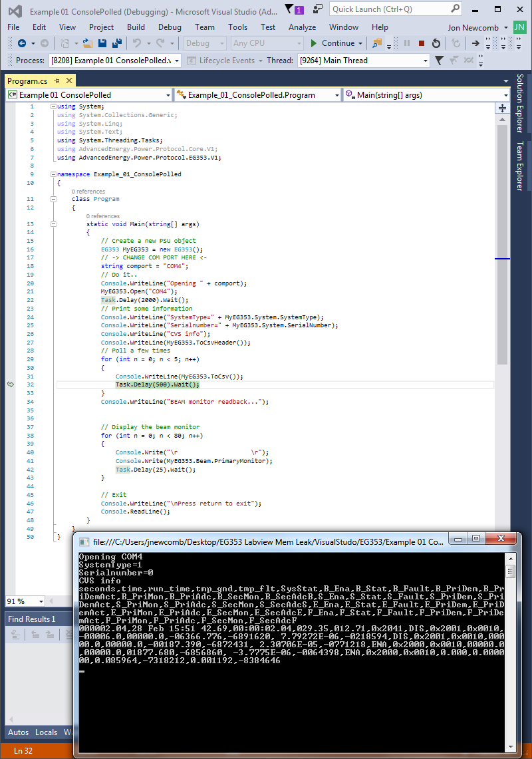
Task: Click the feedback icon beside Quick Launch
Action: point(318,9)
